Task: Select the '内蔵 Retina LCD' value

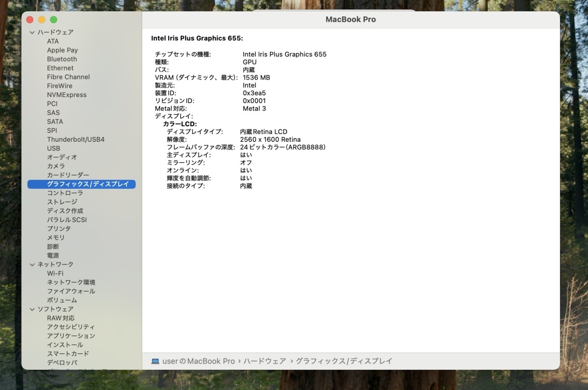Action: tap(264, 132)
